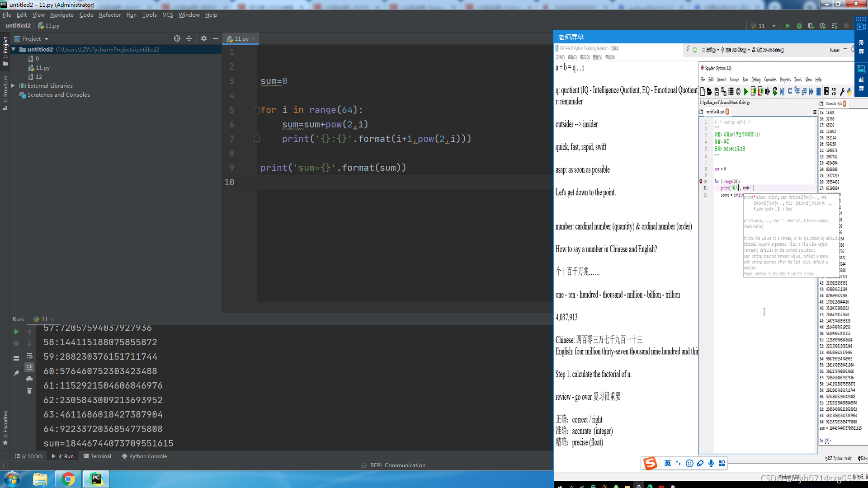The width and height of the screenshot is (868, 488).
Task: Click the Spyder run file green arrow
Action: pyautogui.click(x=746, y=92)
